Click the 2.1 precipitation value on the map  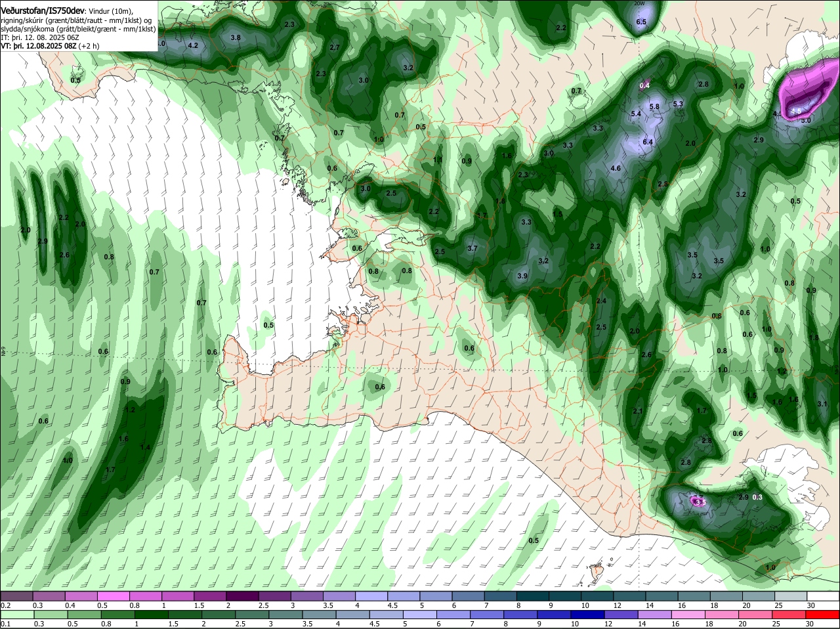pyautogui.click(x=637, y=411)
